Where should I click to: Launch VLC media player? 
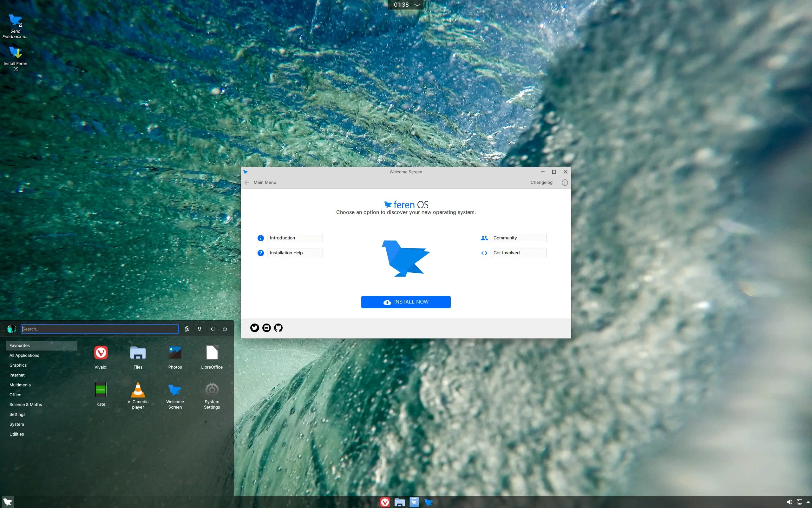tap(138, 390)
